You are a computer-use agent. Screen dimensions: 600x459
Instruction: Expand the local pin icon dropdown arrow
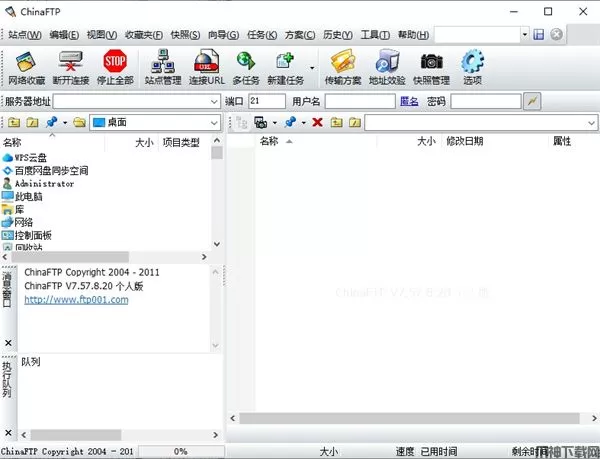click(65, 123)
